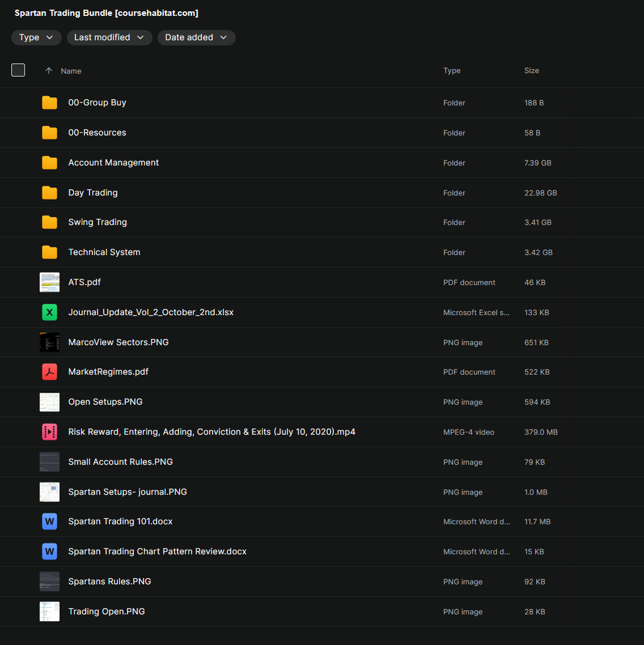Tick the select-all checkbox
The image size is (644, 645).
[x=18, y=70]
